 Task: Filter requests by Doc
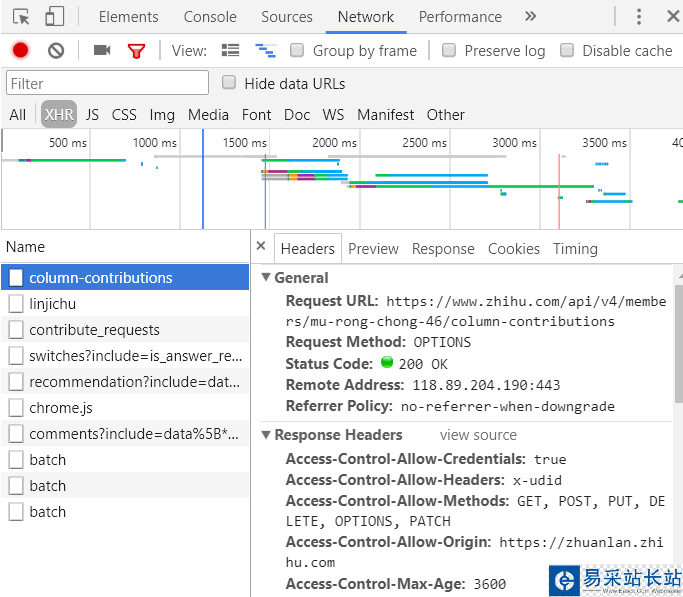tap(297, 115)
